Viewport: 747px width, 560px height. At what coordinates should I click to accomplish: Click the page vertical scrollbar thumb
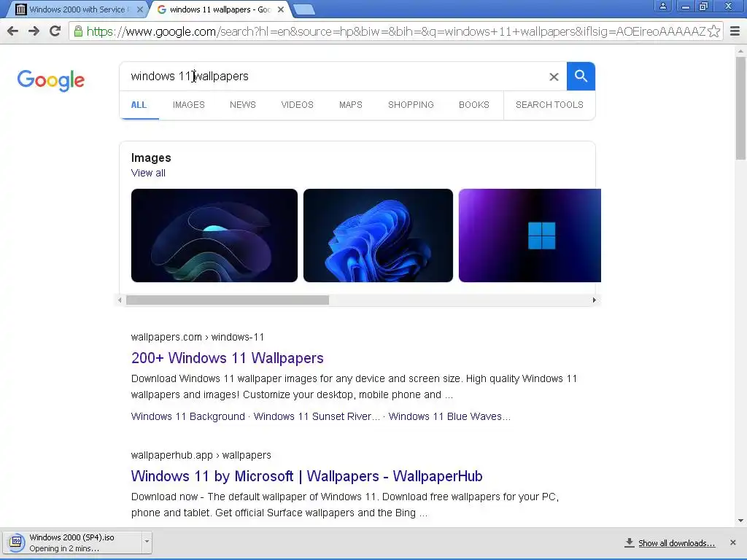click(x=740, y=109)
